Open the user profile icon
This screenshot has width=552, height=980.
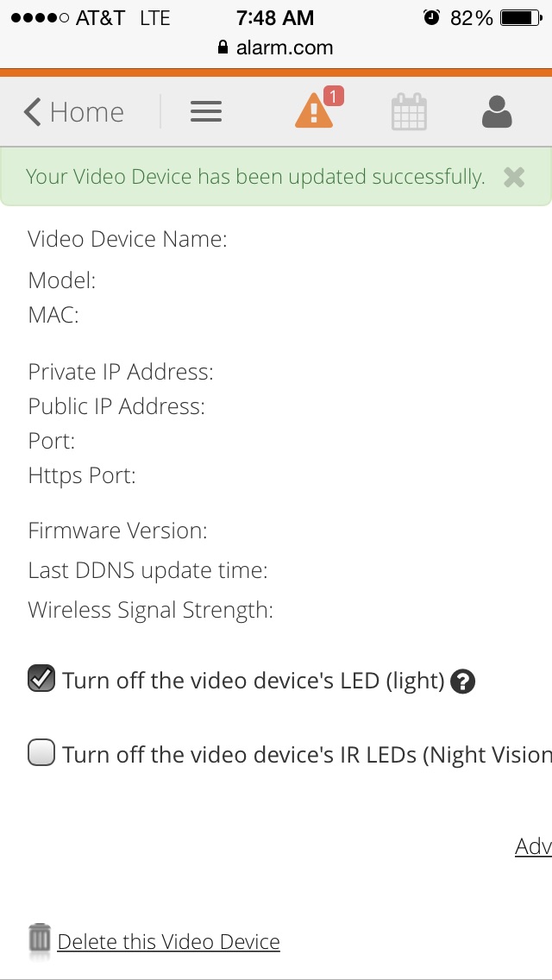pos(497,112)
